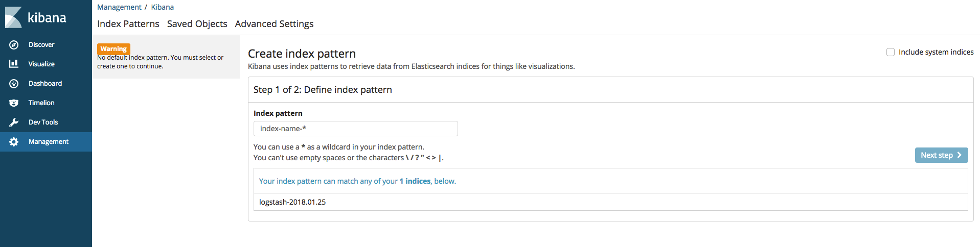980x247 pixels.
Task: Open the Discover menu label
Action: (41, 45)
